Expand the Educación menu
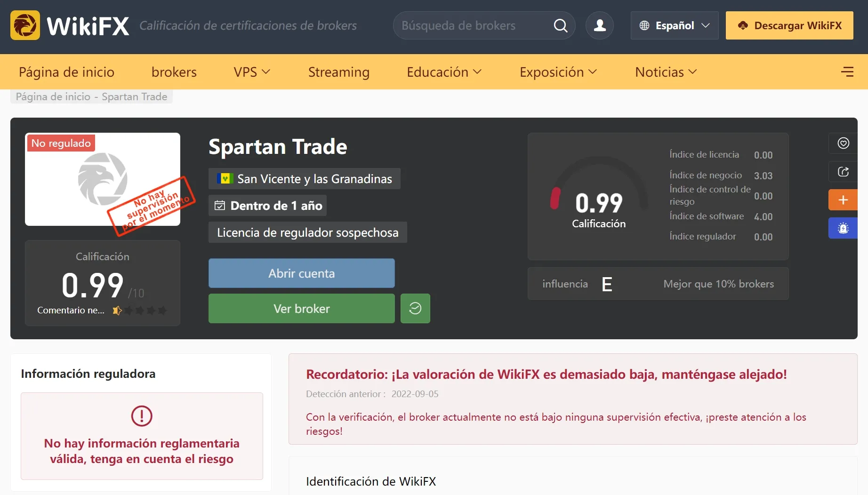This screenshot has width=868, height=495. [444, 72]
